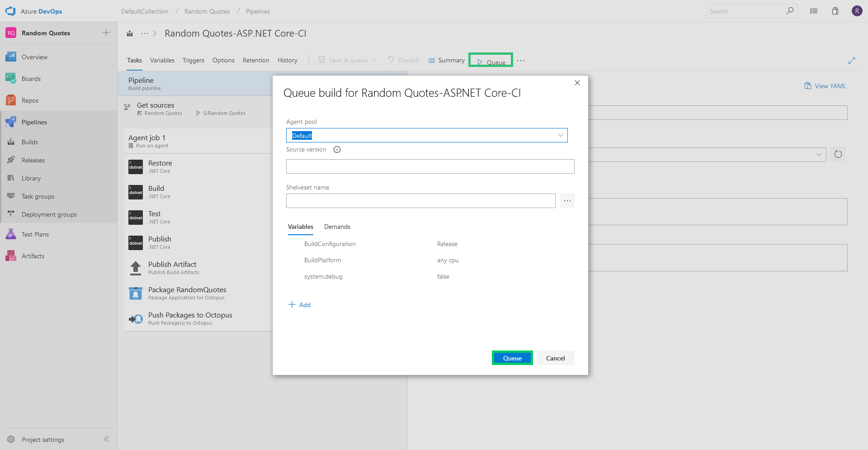
Task: Open the Retention tab
Action: (256, 61)
